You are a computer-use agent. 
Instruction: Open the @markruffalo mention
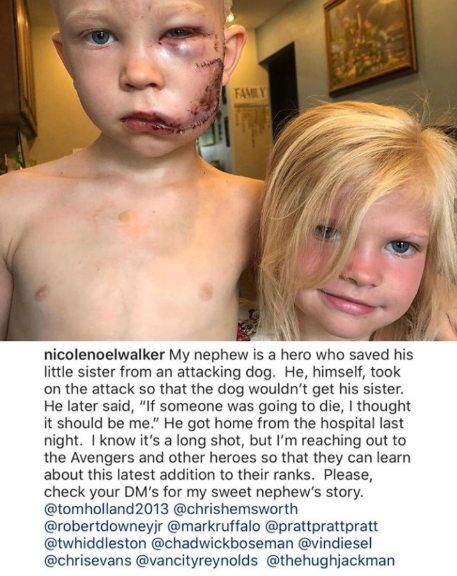click(213, 526)
